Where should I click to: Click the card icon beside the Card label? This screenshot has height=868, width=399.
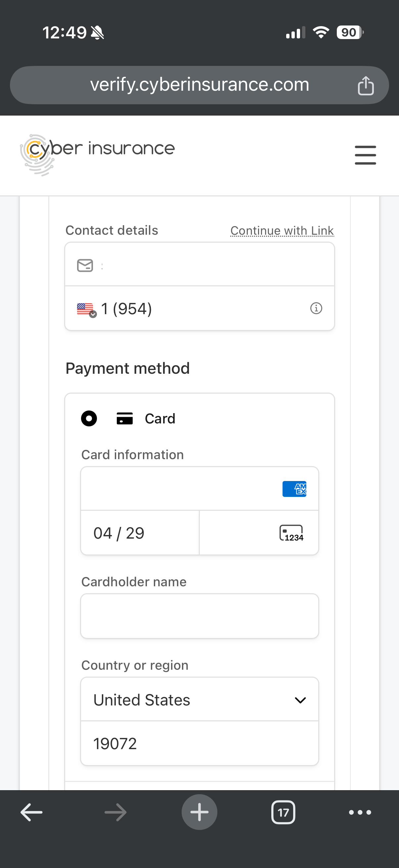point(125,418)
